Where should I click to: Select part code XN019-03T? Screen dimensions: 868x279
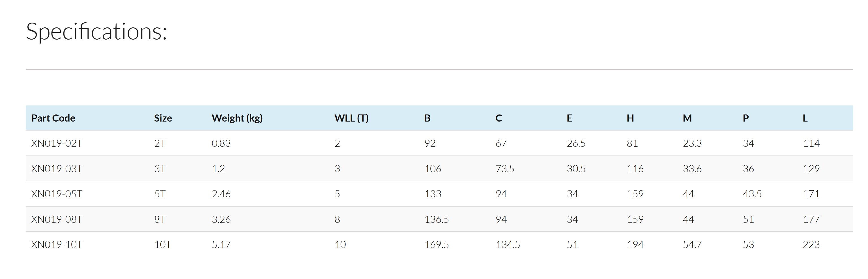tap(57, 168)
